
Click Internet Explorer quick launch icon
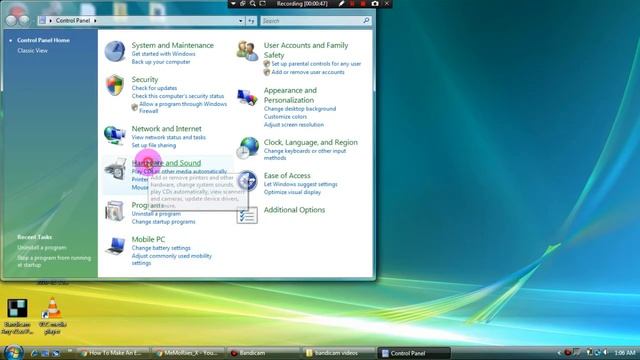(x=35, y=353)
